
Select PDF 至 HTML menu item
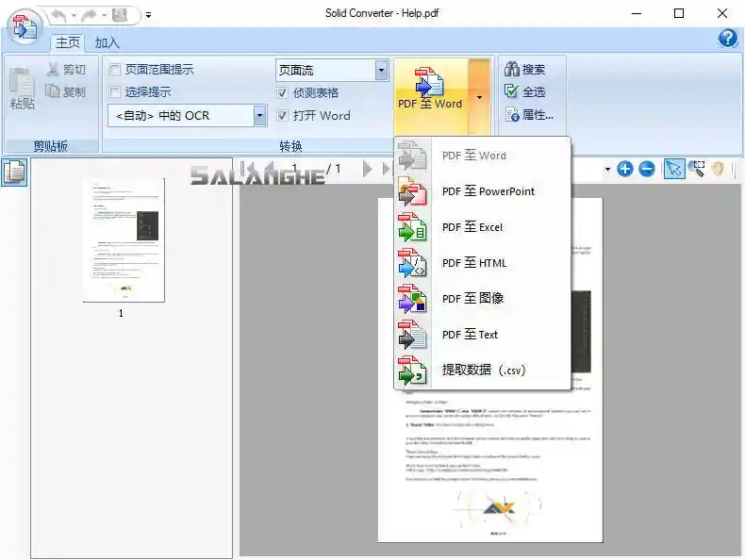pos(482,263)
